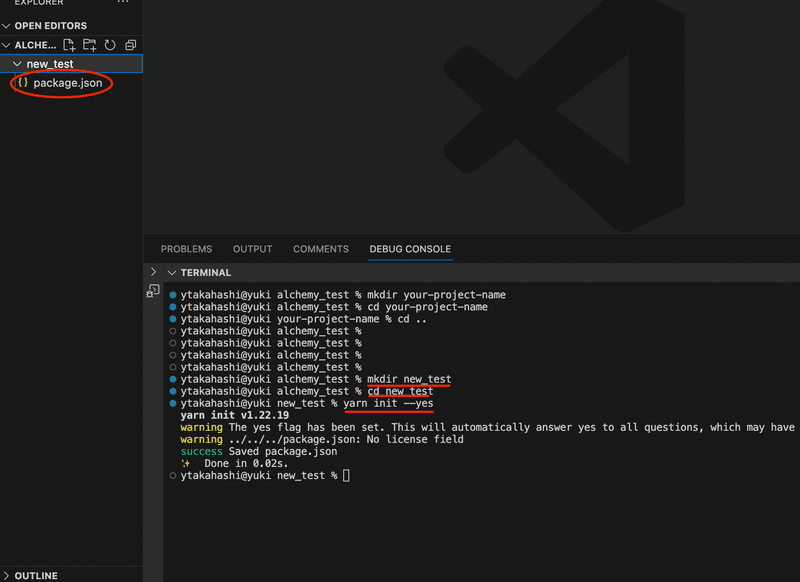Viewport: 800px width, 582px height.
Task: Collapse the new_test folder
Action: 18,62
